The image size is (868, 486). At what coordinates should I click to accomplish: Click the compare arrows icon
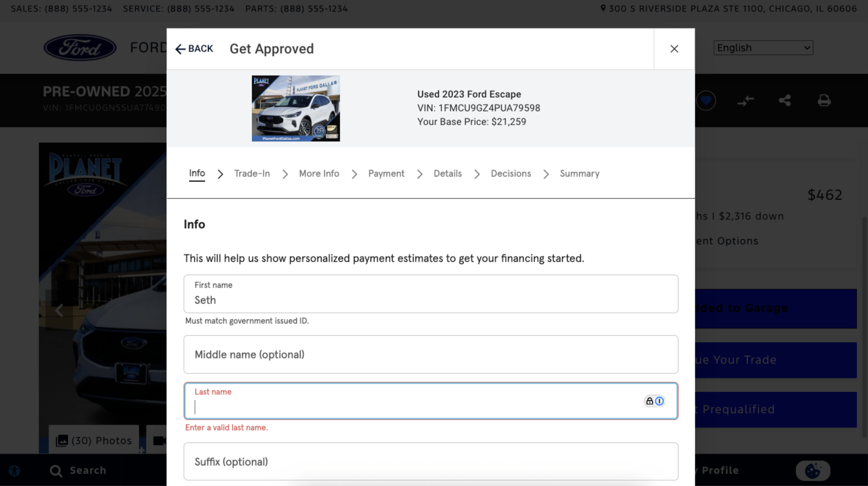click(746, 100)
